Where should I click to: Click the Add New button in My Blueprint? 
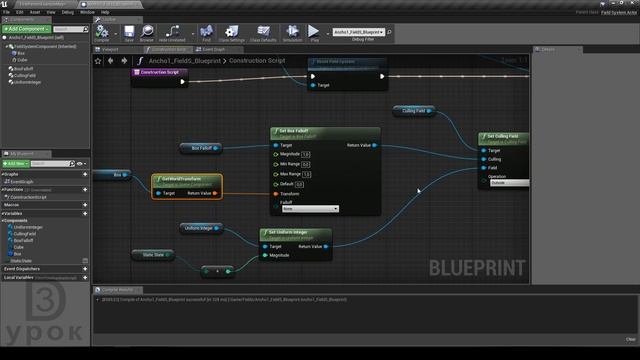pyautogui.click(x=16, y=164)
